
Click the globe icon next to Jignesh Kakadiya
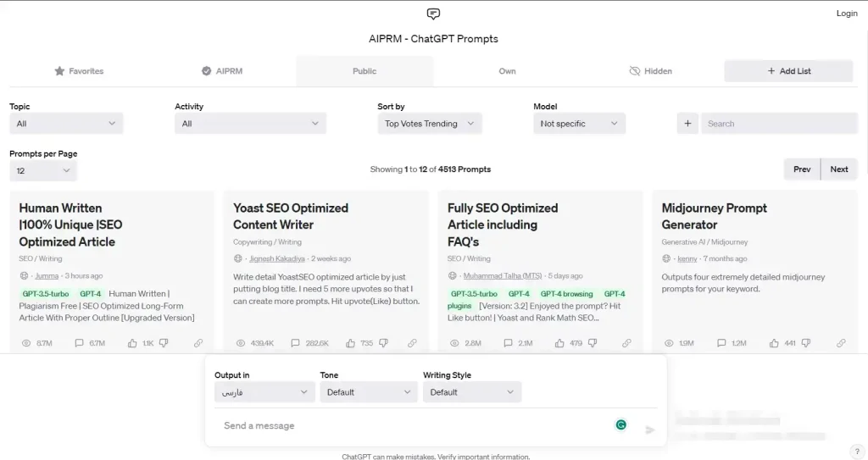tap(238, 258)
